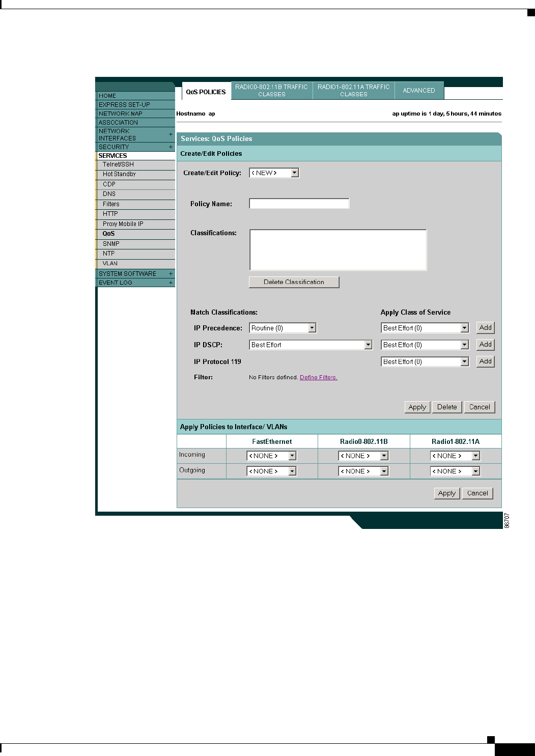
Task: Open FastEthernet Outgoing policy dropdown
Action: [271, 471]
